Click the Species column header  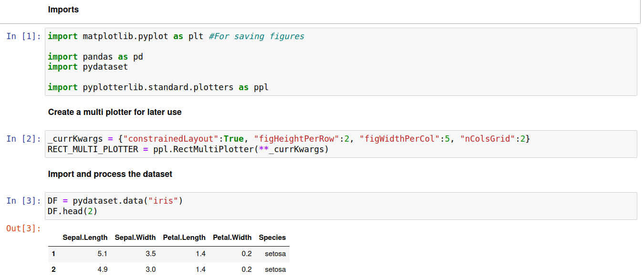(x=272, y=238)
